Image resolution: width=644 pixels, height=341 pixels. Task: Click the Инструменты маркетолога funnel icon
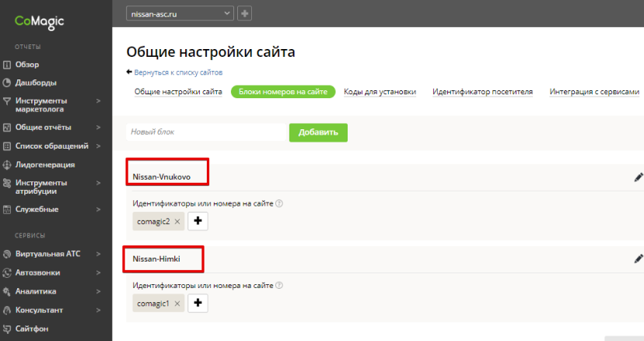point(6,100)
